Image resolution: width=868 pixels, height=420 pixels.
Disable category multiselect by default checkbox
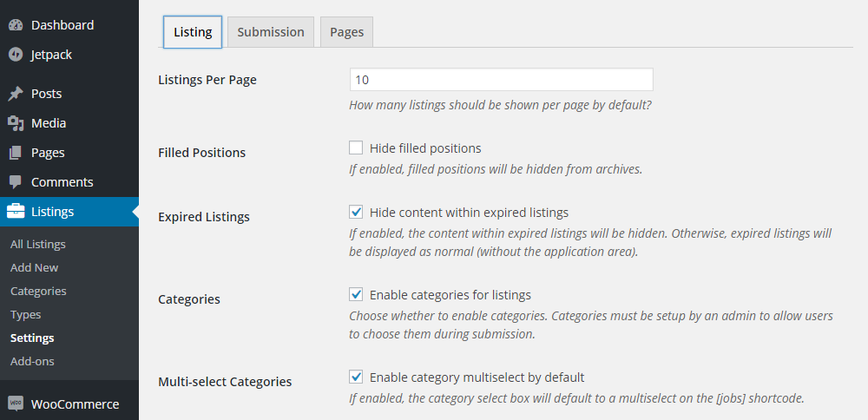[x=356, y=377]
